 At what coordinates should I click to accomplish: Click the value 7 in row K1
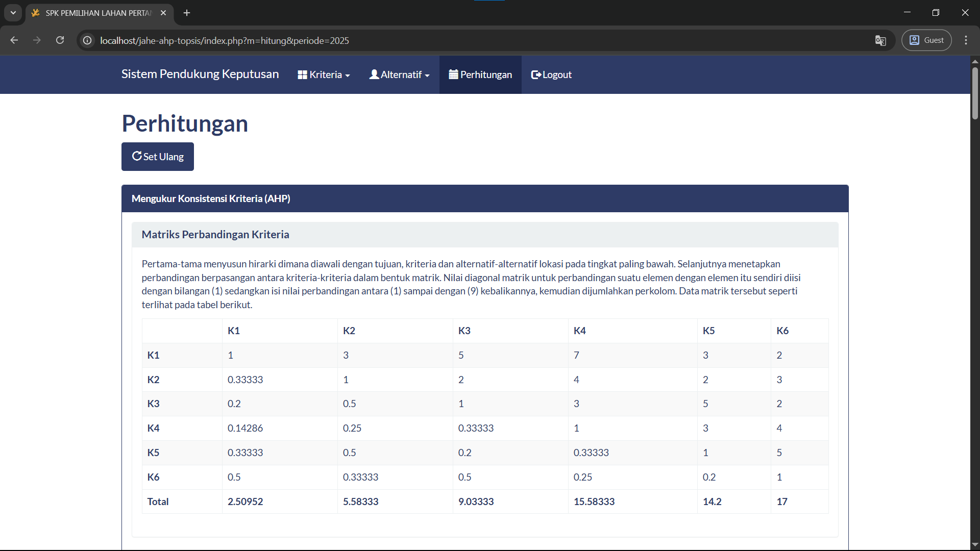click(576, 355)
